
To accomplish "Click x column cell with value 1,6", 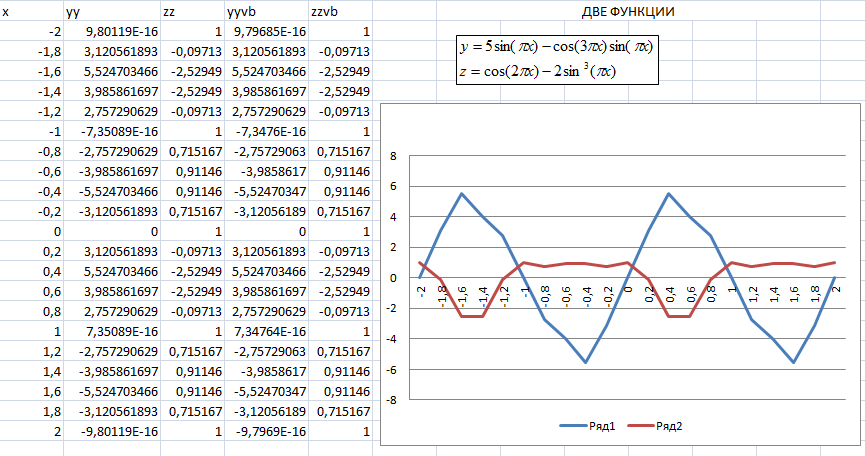I will tap(31, 391).
